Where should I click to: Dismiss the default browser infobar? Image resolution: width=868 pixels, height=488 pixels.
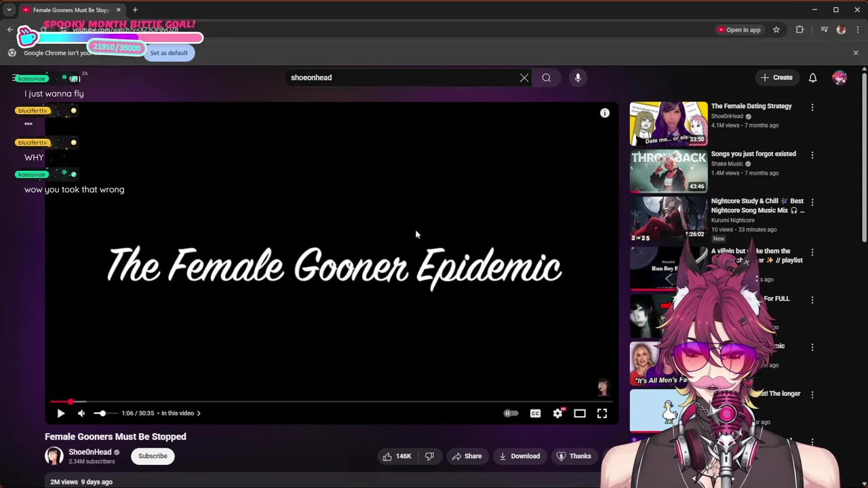(x=856, y=53)
